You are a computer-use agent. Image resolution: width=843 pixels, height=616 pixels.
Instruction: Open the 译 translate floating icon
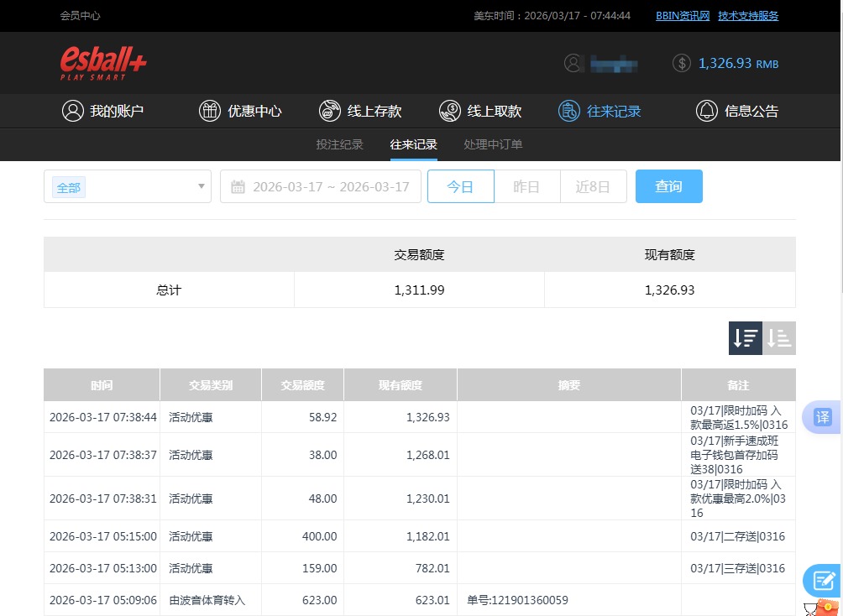(x=823, y=417)
